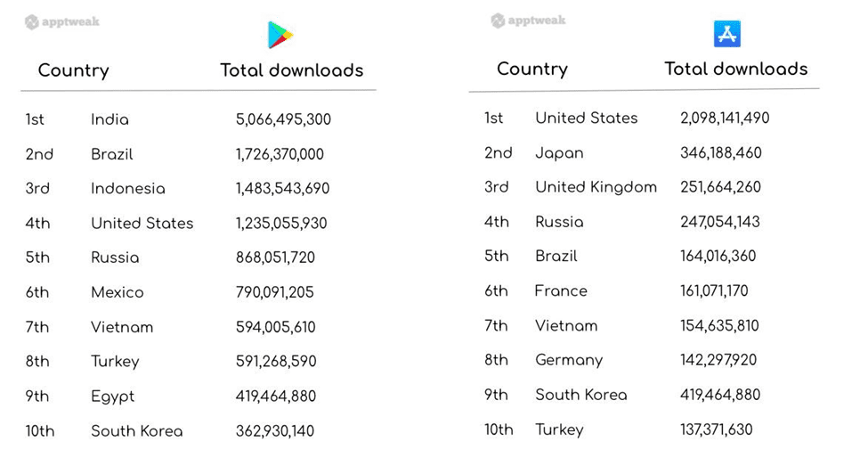Select the Total downloads header under the App Store icon
The height and width of the screenshot is (466, 868).
[735, 69]
